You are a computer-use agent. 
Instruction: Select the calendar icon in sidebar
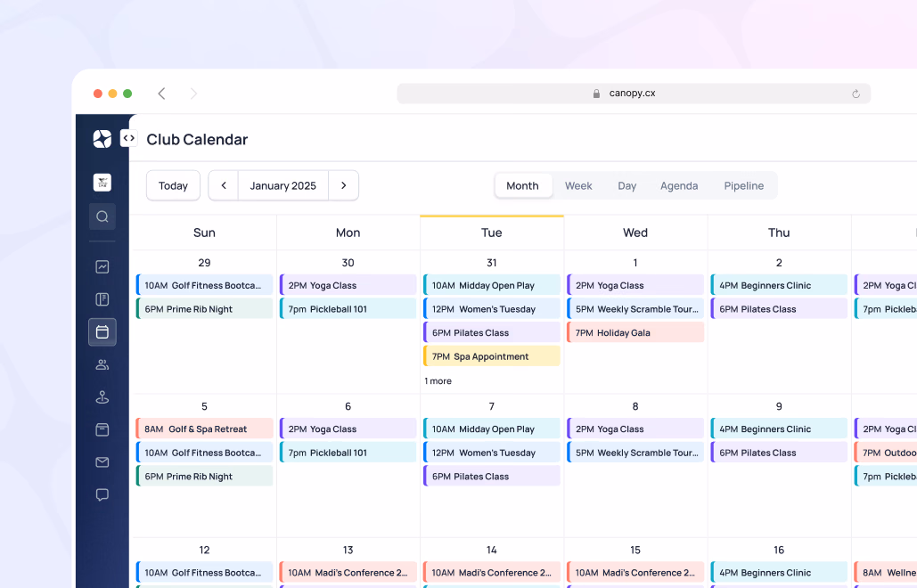tap(102, 332)
